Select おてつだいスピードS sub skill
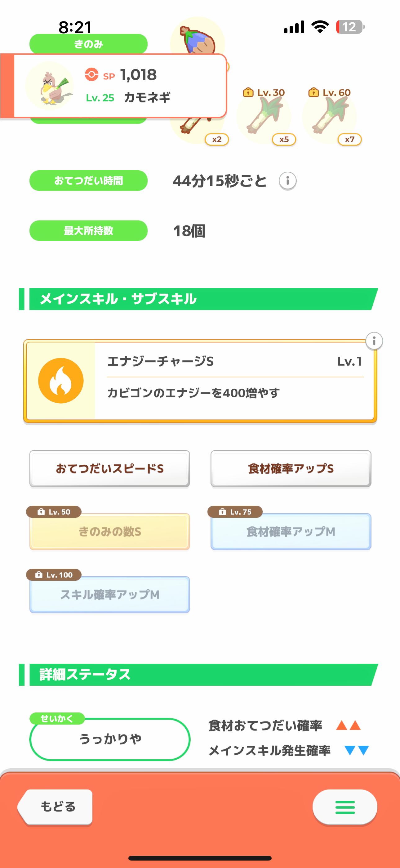This screenshot has height=868, width=400. tap(110, 468)
